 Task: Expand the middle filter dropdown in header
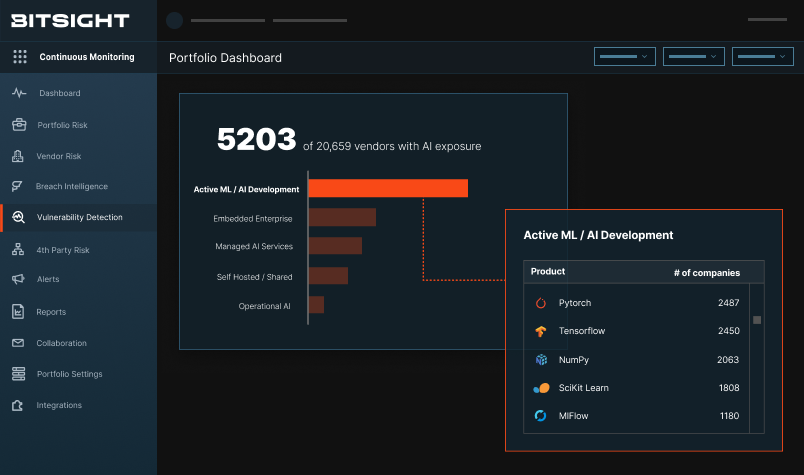(694, 56)
